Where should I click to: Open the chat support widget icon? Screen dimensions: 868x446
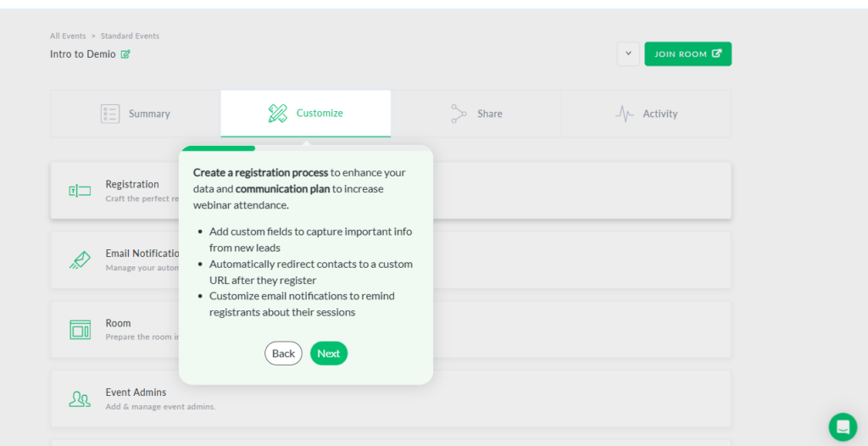[x=843, y=427]
